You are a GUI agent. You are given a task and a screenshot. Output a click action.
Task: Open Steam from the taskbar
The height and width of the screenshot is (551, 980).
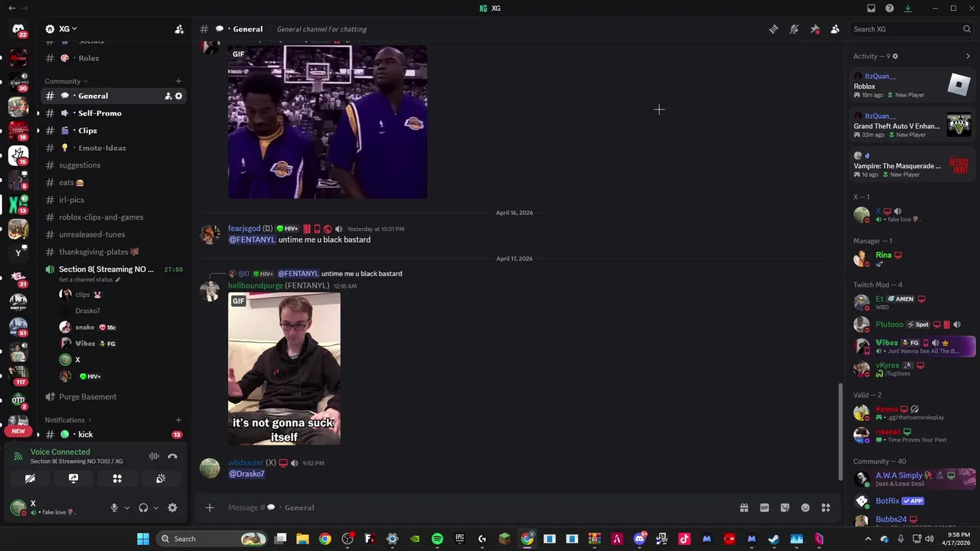(774, 539)
